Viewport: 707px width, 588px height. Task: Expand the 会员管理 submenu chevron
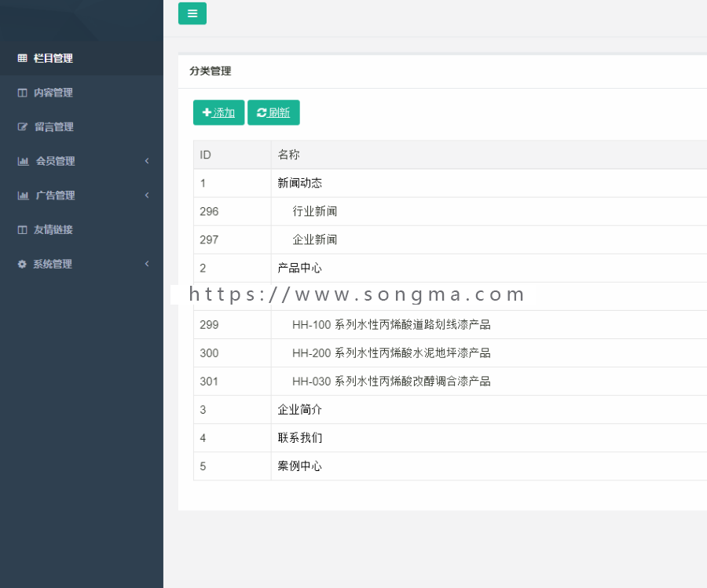[147, 161]
